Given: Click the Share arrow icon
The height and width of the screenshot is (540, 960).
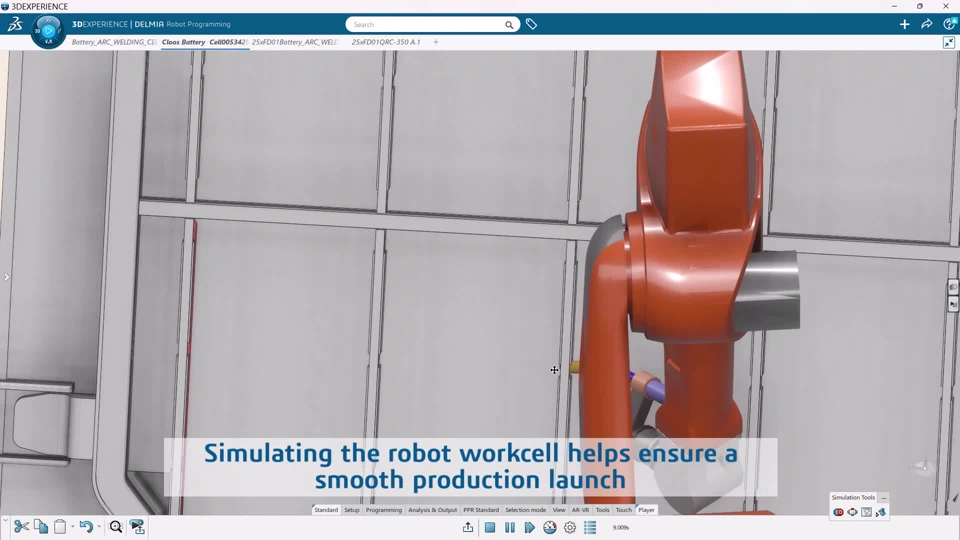Looking at the screenshot, I should click(x=926, y=24).
